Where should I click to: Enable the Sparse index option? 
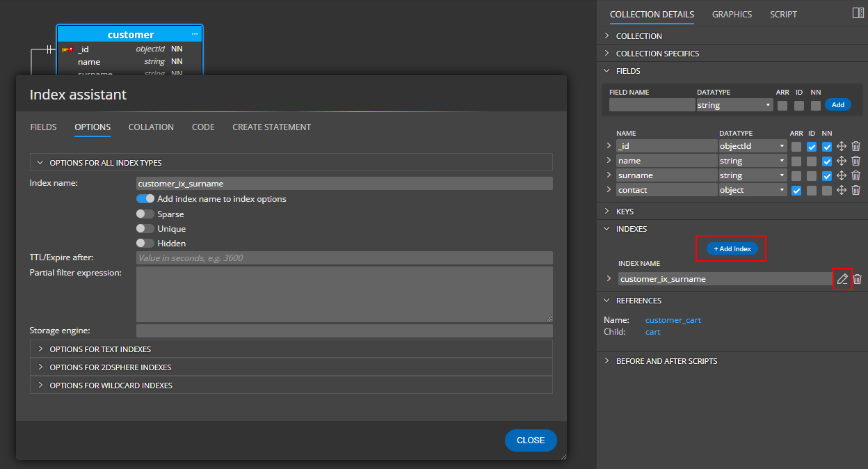point(144,214)
